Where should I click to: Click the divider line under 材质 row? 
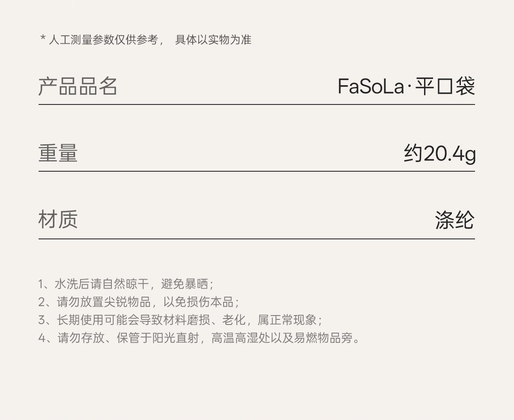(257, 238)
